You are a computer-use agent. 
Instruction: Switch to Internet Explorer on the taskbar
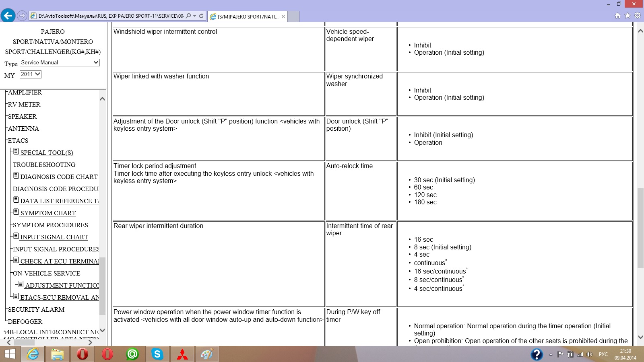tap(33, 354)
